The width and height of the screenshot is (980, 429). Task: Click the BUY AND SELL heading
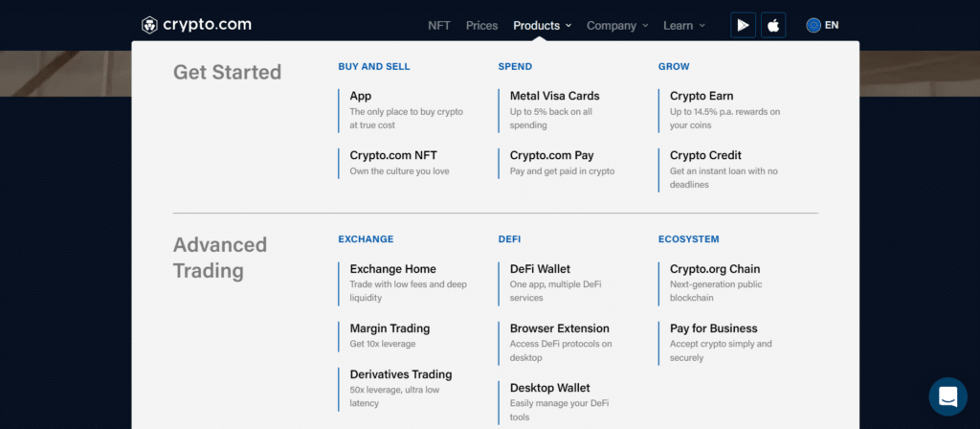click(374, 66)
